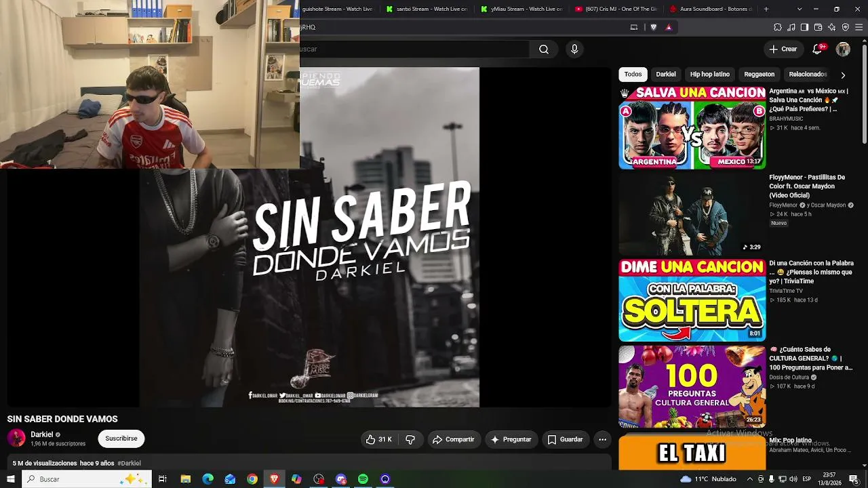Open the Brave Leo AI sparkle icon
Image resolution: width=868 pixels, height=488 pixels.
point(832,27)
